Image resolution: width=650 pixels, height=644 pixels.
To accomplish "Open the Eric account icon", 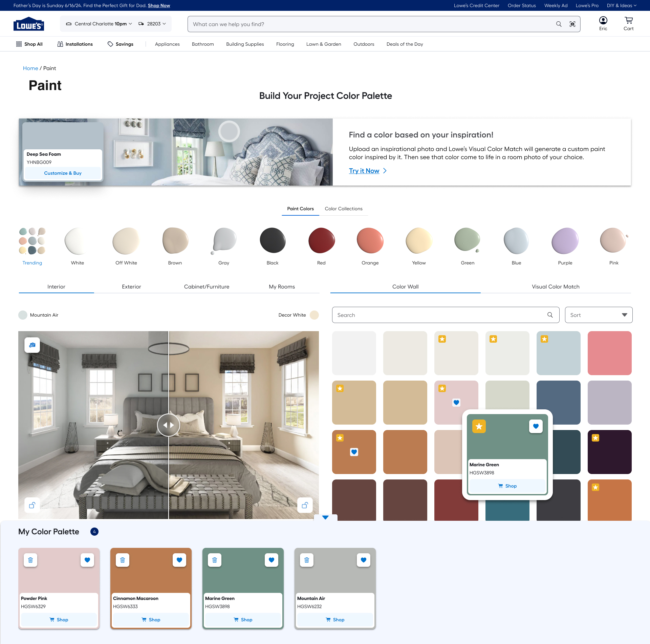I will pos(603,20).
